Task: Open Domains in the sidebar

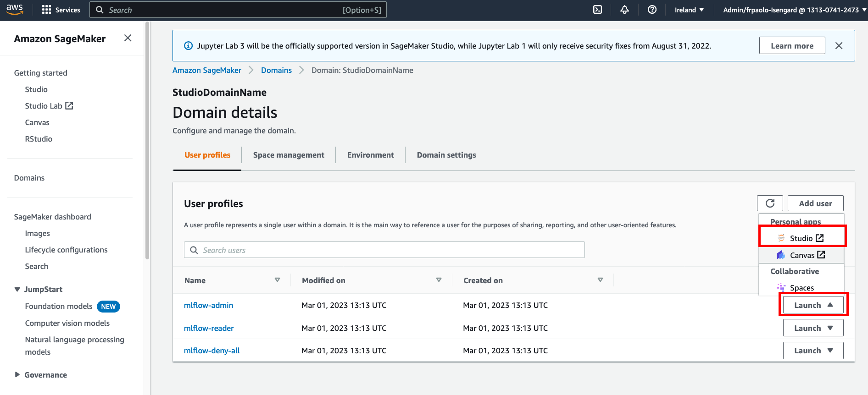Action: [x=29, y=178]
